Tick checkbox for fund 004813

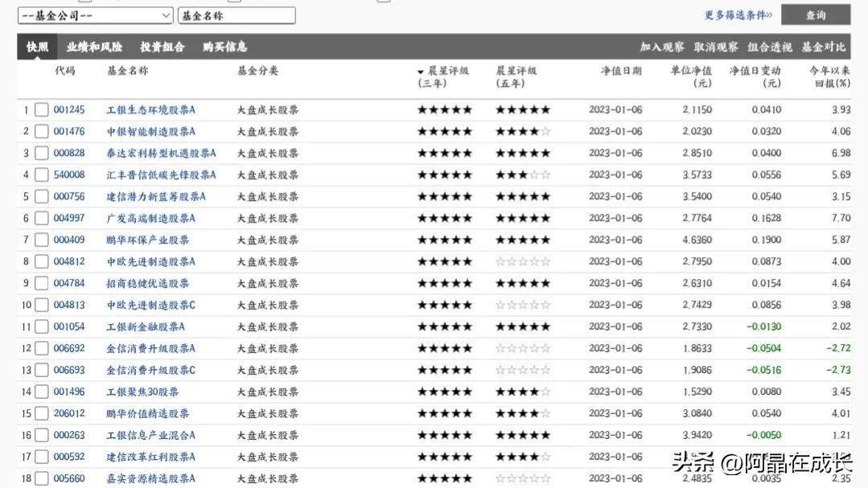(42, 305)
